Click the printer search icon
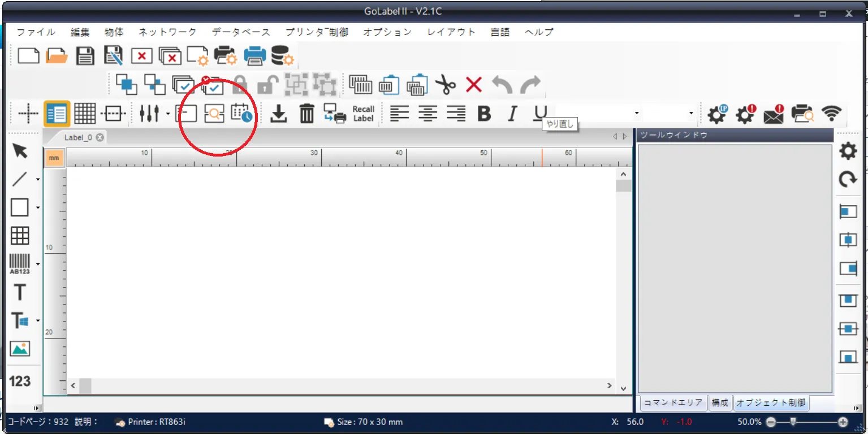 tap(802, 114)
